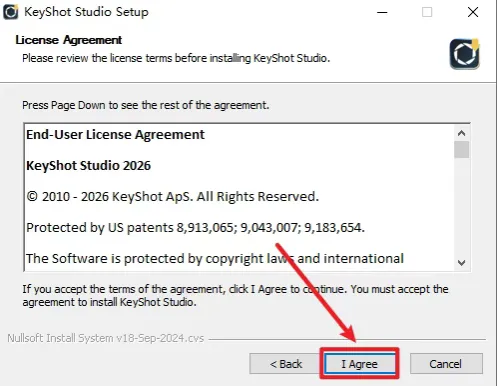The height and width of the screenshot is (386, 497).
Task: Close the KeyShot Studio Setup window
Action: click(473, 12)
